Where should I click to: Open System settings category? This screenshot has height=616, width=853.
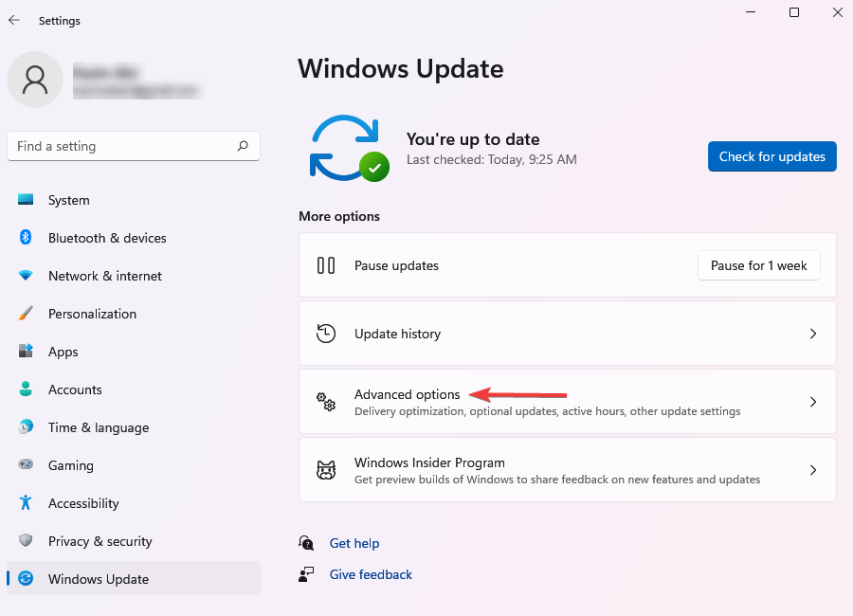134,200
